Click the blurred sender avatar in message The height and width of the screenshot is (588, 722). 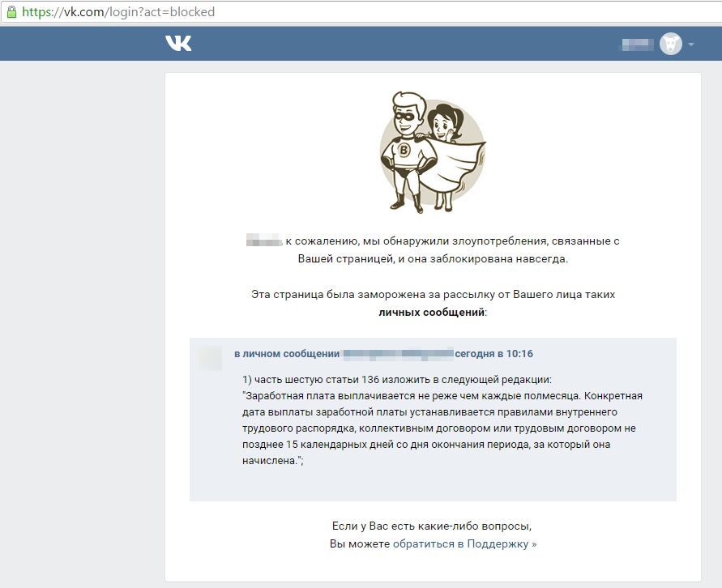[x=210, y=357]
